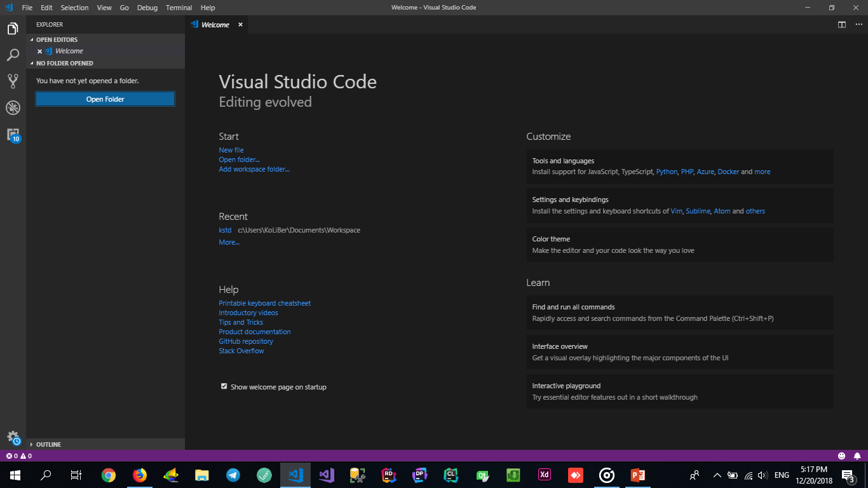Image resolution: width=868 pixels, height=488 pixels.
Task: Open the Edit menu
Action: pos(46,8)
